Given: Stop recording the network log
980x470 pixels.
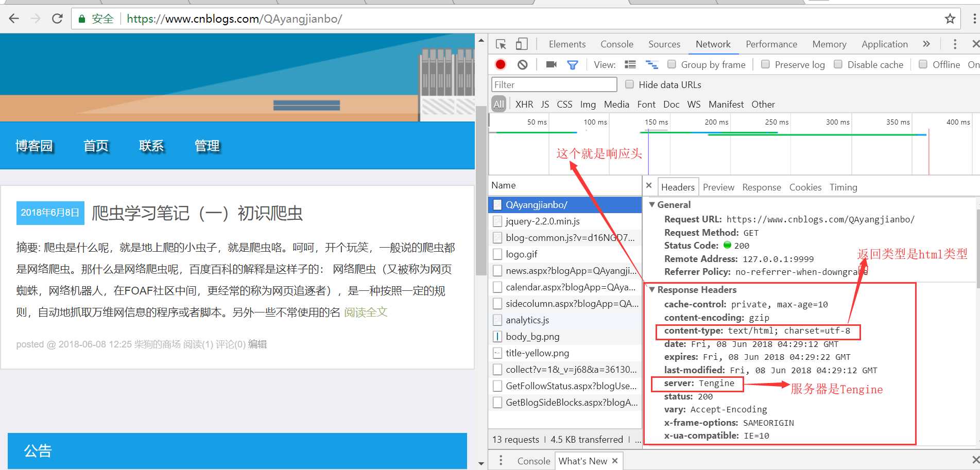Looking at the screenshot, I should click(x=500, y=64).
